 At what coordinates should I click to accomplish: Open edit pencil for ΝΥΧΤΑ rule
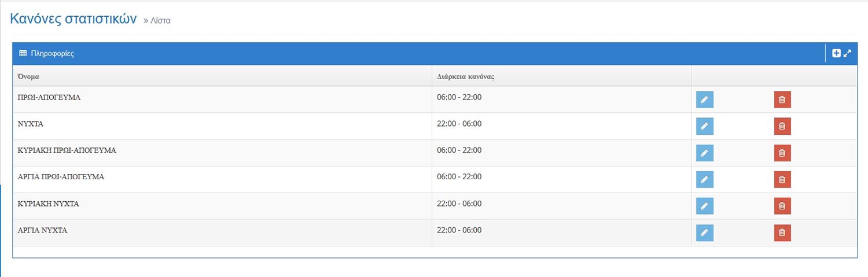click(704, 126)
